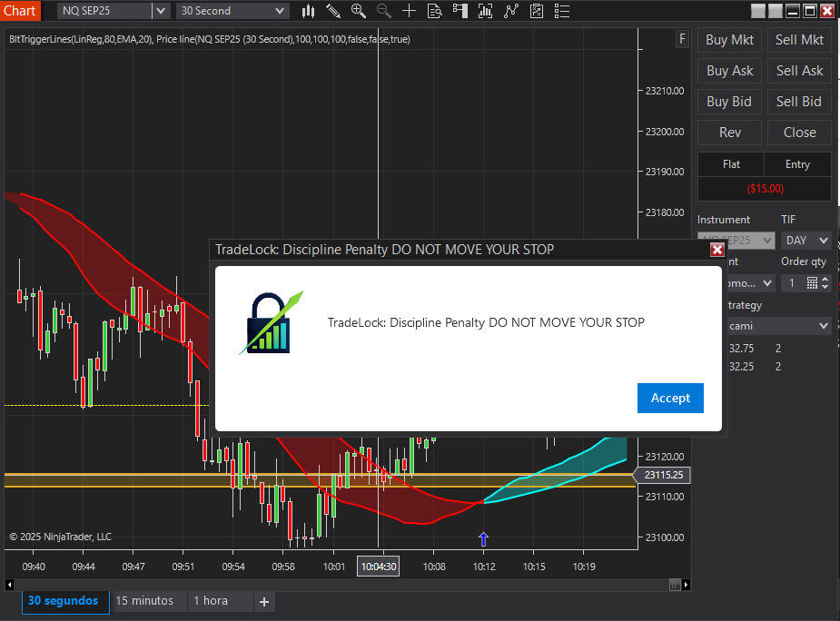Add a new chart tab
840x621 pixels.
264,602
